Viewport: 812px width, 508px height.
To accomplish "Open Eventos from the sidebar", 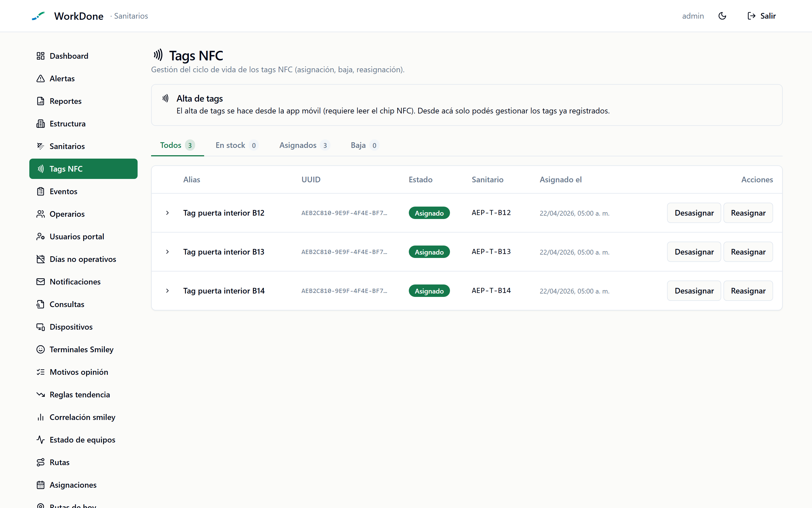I will pos(83,192).
